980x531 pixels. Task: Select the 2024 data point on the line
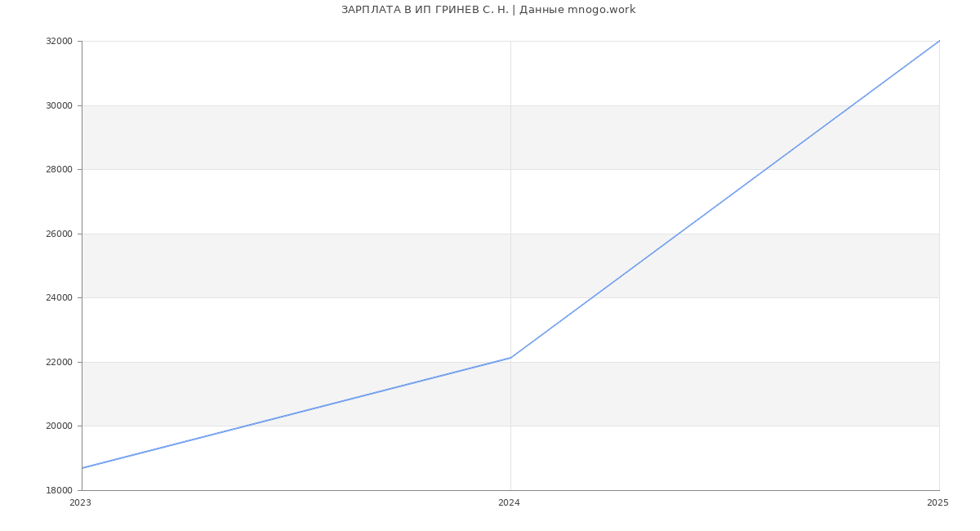click(510, 358)
